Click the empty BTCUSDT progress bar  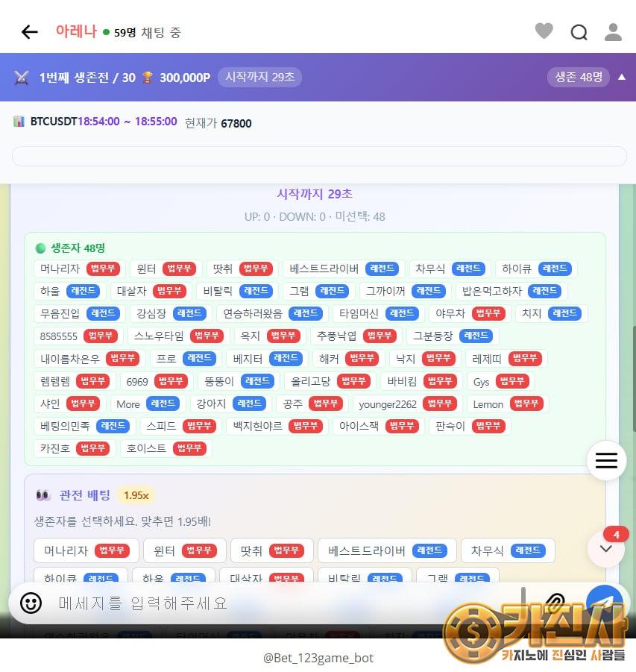pyautogui.click(x=318, y=156)
